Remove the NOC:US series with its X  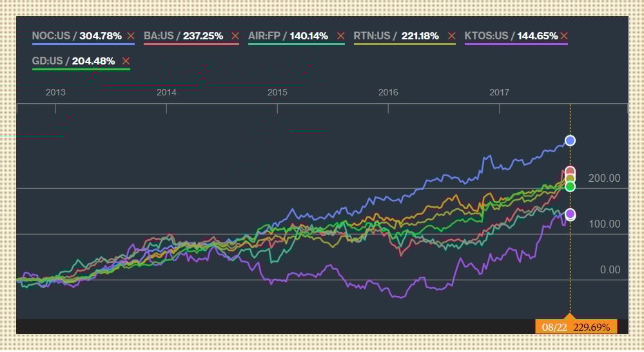tap(131, 36)
